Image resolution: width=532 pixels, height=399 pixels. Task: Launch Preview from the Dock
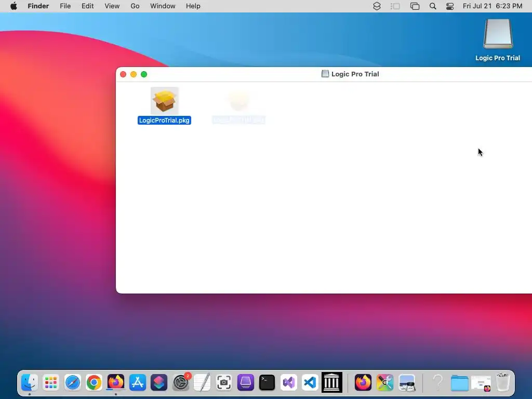pyautogui.click(x=406, y=383)
